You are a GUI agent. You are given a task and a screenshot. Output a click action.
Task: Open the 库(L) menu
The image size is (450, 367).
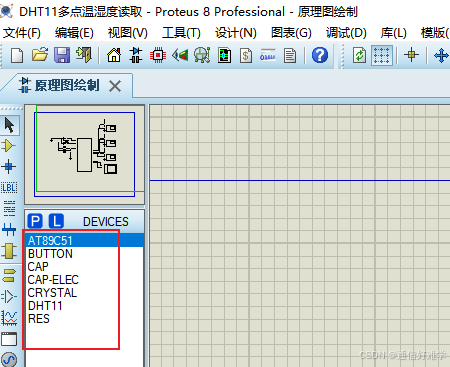coord(394,33)
